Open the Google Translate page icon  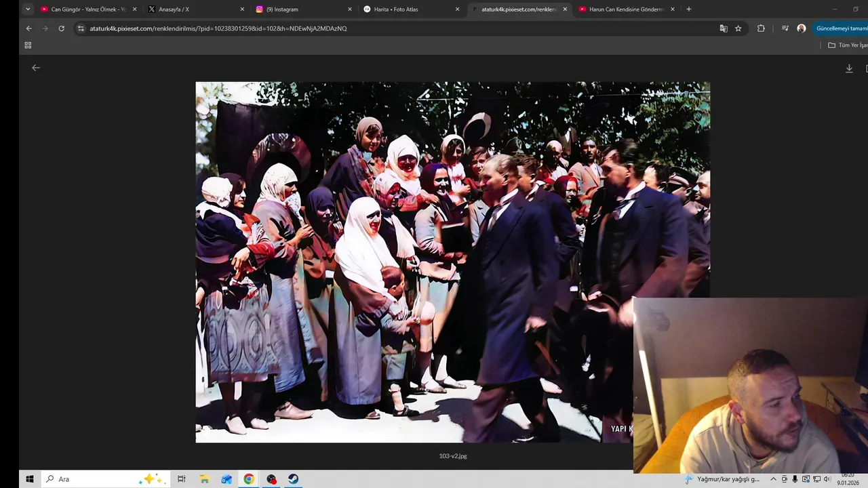coord(724,28)
